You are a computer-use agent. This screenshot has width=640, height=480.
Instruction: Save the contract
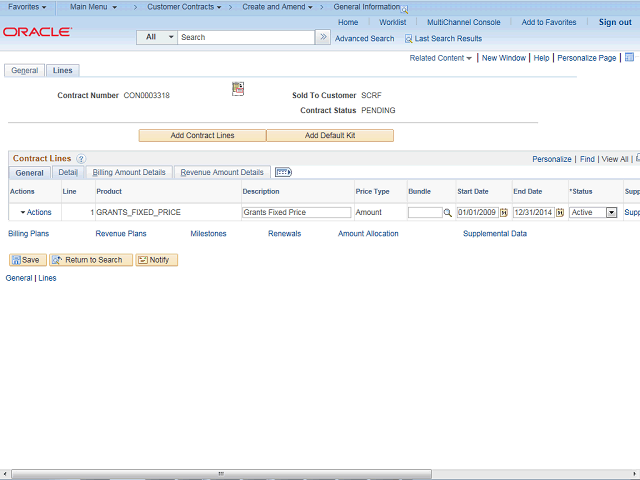coord(27,260)
